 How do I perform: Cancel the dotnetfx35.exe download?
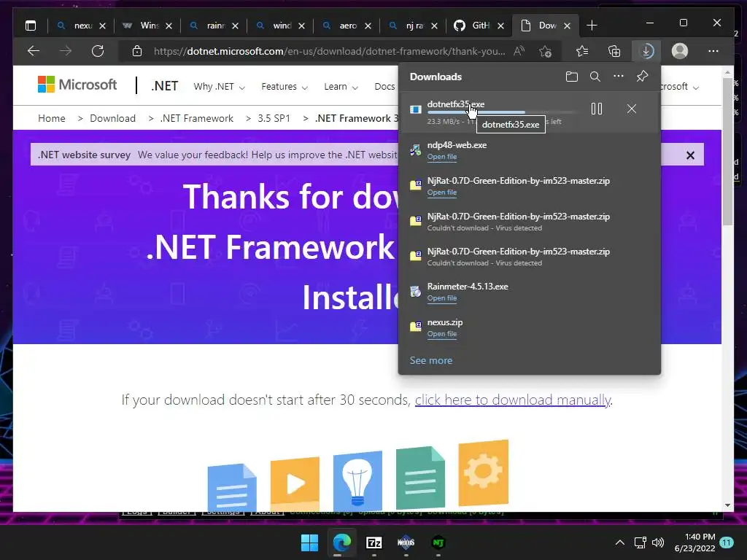pyautogui.click(x=632, y=109)
